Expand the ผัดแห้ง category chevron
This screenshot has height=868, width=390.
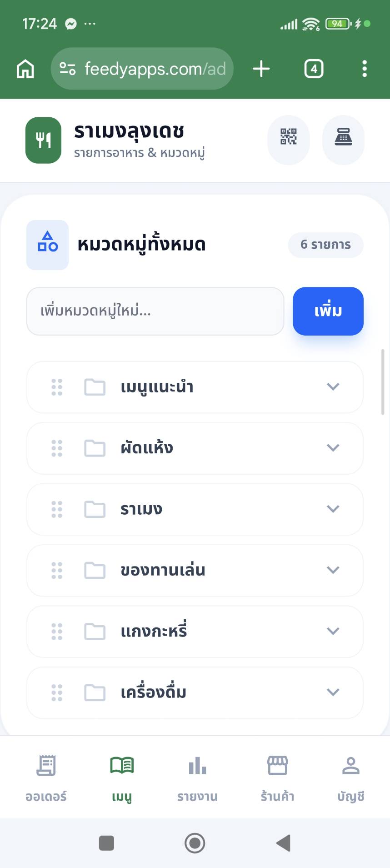tap(333, 448)
